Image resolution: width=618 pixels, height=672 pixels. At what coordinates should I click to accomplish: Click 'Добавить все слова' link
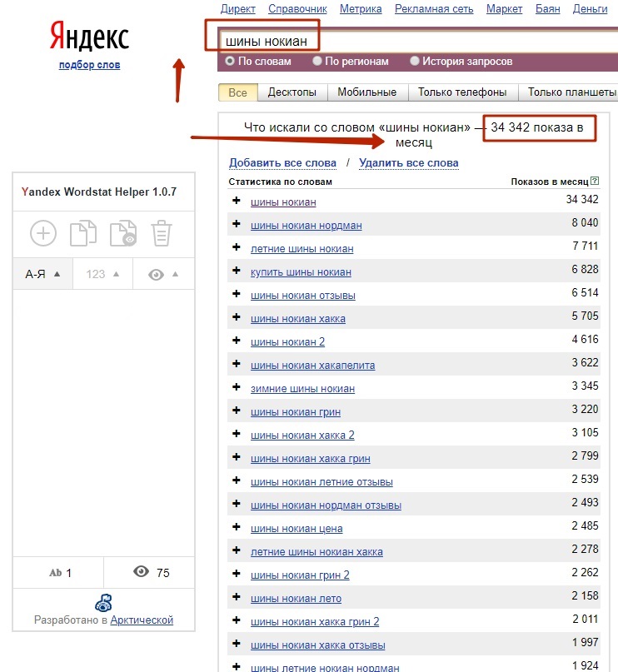pos(282,163)
